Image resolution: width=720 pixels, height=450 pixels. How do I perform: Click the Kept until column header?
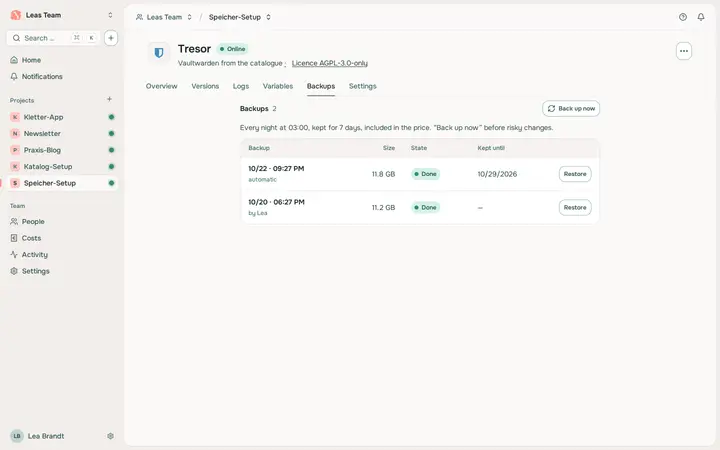491,148
